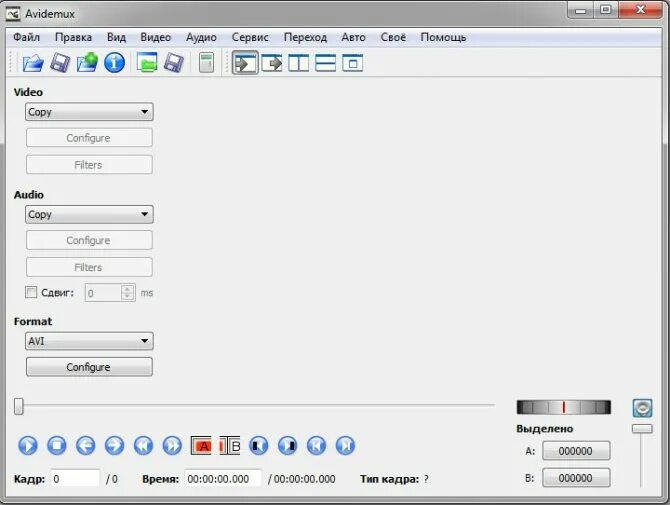The image size is (670, 505).
Task: Expand the Video codec Copy dropdown
Action: coord(89,112)
